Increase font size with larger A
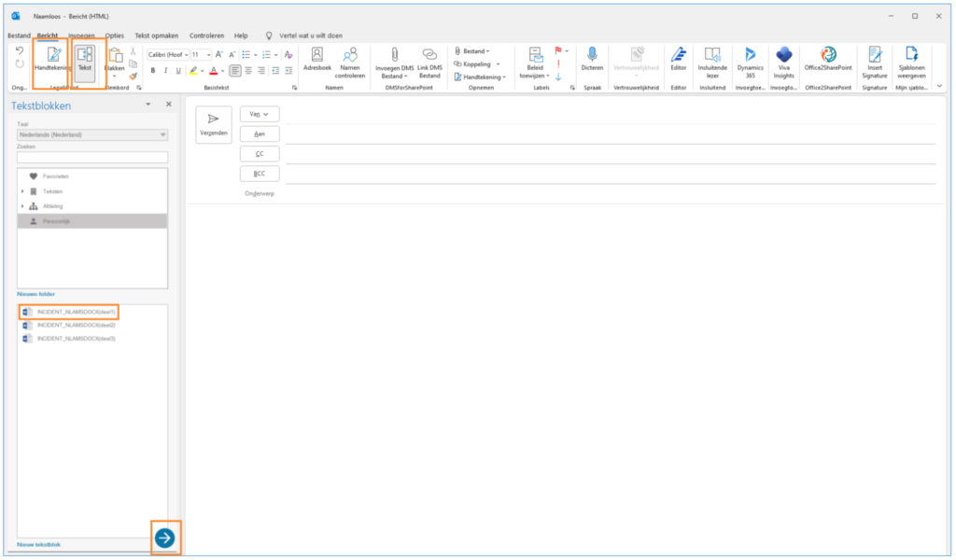956x560 pixels. (x=218, y=55)
